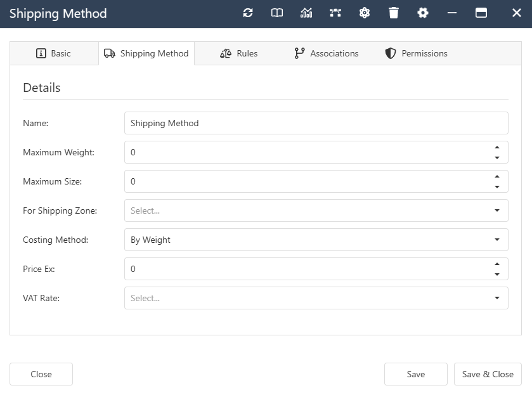Click inside the Name input field
The image size is (532, 395).
point(285,123)
